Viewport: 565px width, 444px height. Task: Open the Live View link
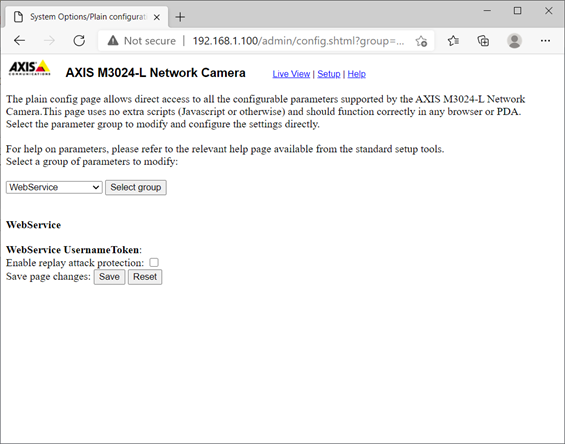pyautogui.click(x=291, y=74)
